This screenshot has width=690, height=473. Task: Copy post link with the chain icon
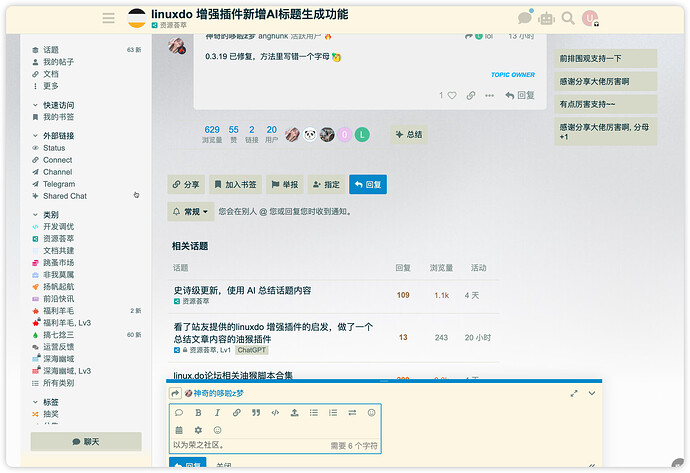coord(471,95)
